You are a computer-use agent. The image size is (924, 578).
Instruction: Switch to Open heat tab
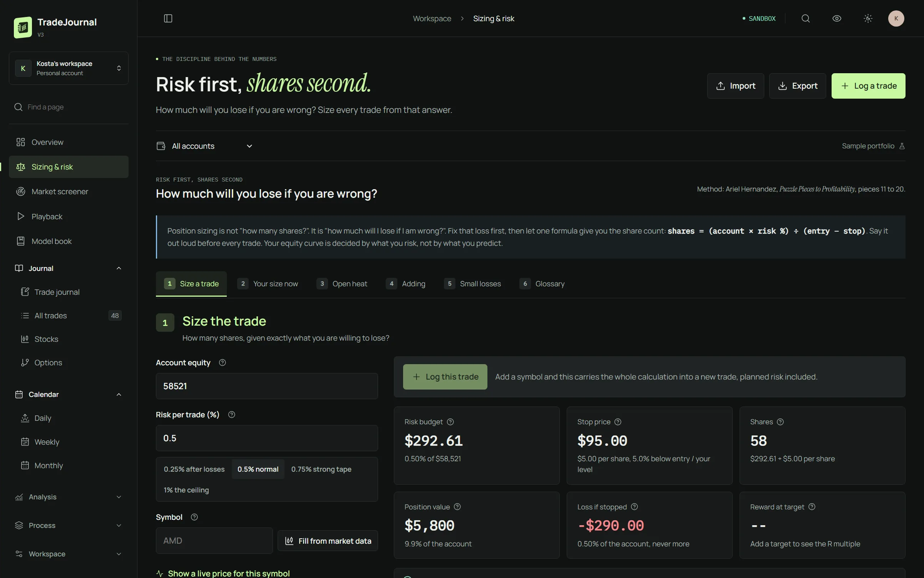pos(342,284)
